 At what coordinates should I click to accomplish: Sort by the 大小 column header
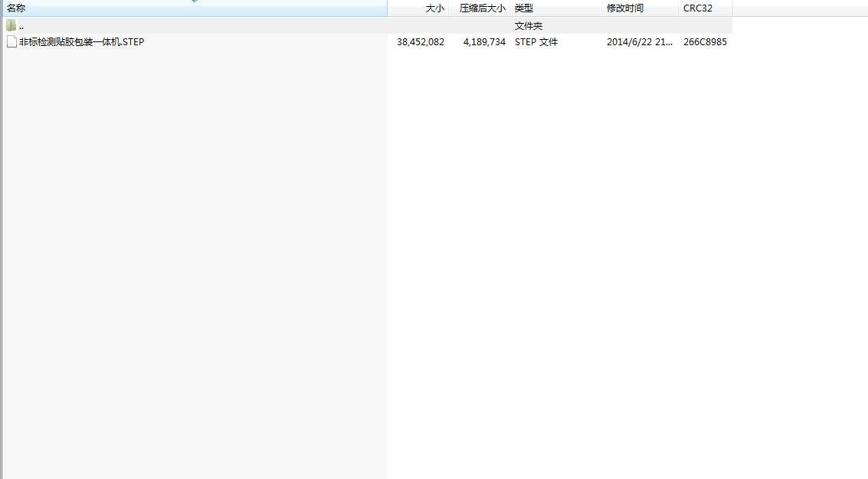coord(418,8)
